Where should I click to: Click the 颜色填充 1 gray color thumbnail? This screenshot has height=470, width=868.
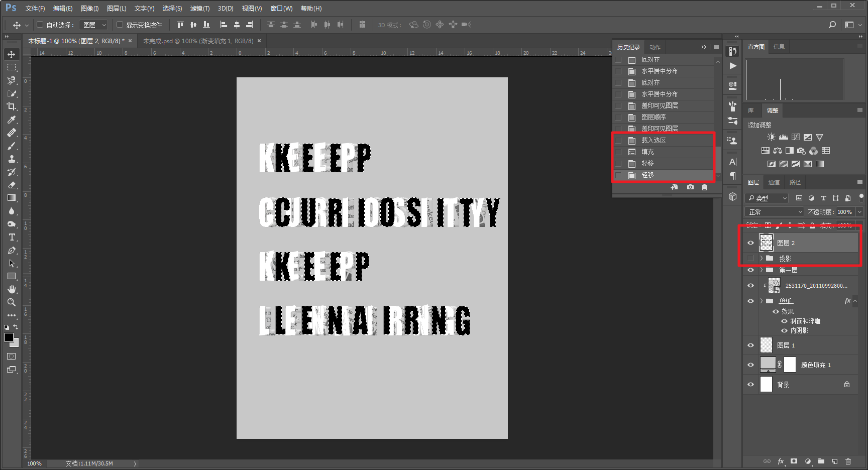pyautogui.click(x=768, y=365)
